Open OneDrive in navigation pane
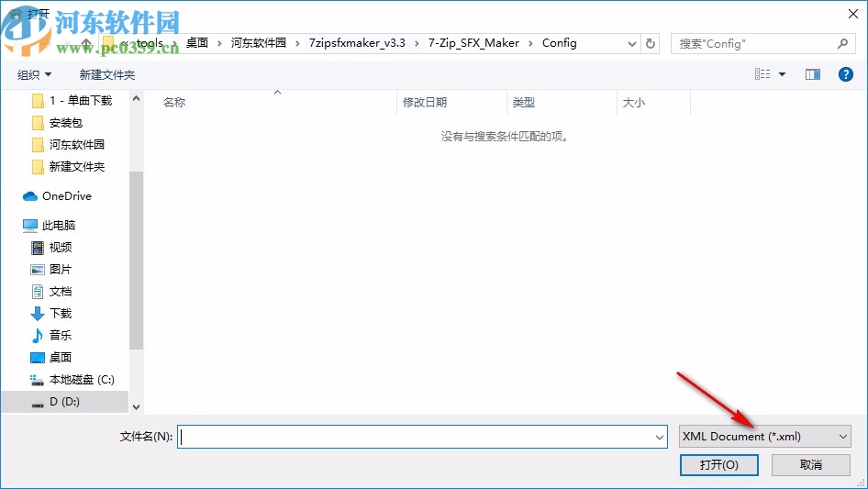868x489 pixels. click(57, 196)
